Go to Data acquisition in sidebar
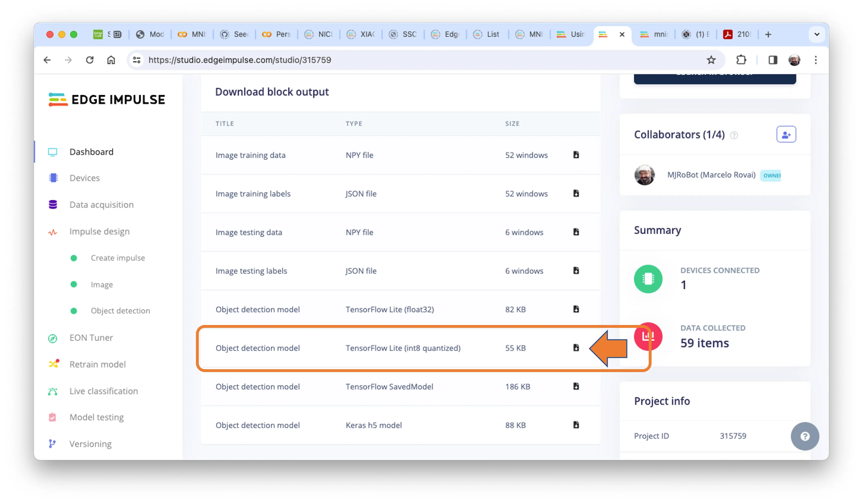This screenshot has width=863, height=504. (x=101, y=205)
